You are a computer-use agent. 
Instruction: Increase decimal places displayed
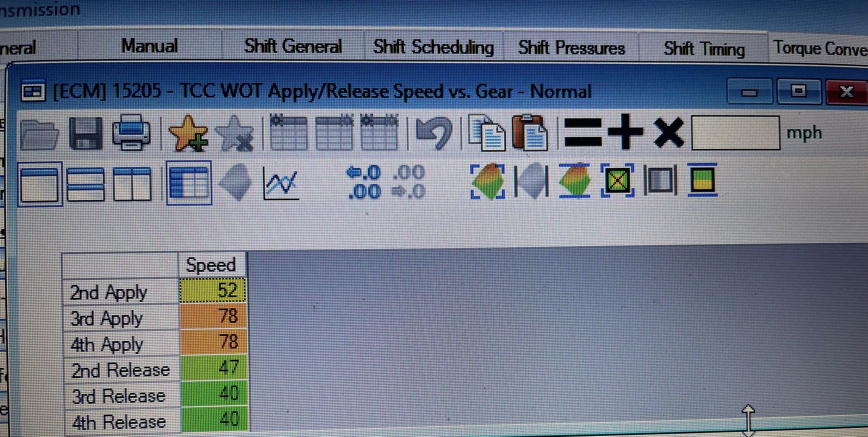pos(364,183)
